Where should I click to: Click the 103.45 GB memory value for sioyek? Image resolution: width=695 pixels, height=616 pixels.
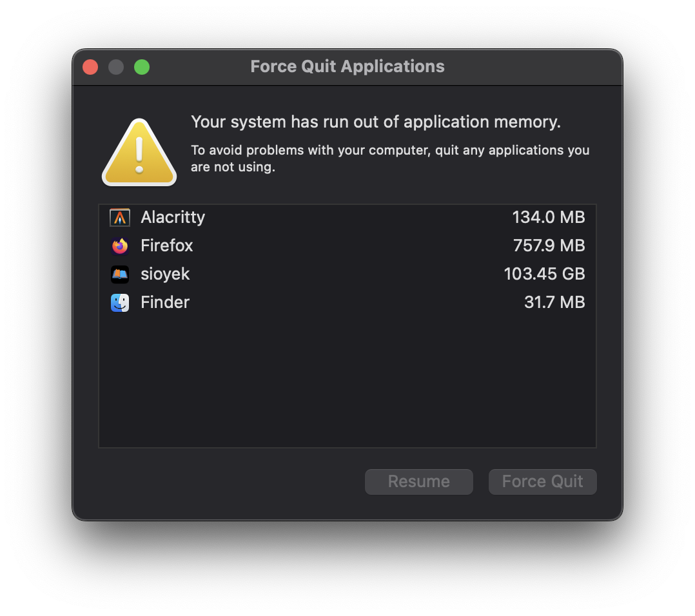pyautogui.click(x=544, y=274)
